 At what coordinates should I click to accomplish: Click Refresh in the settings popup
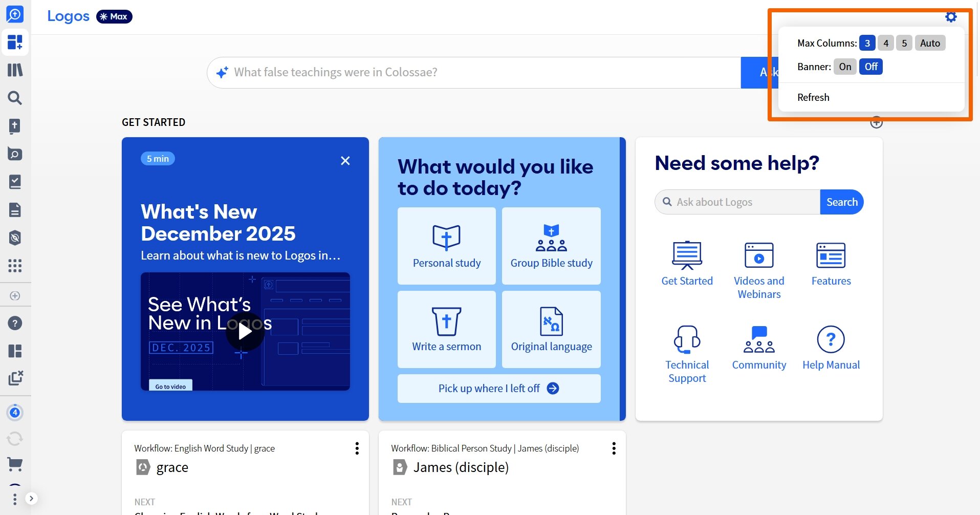(813, 97)
